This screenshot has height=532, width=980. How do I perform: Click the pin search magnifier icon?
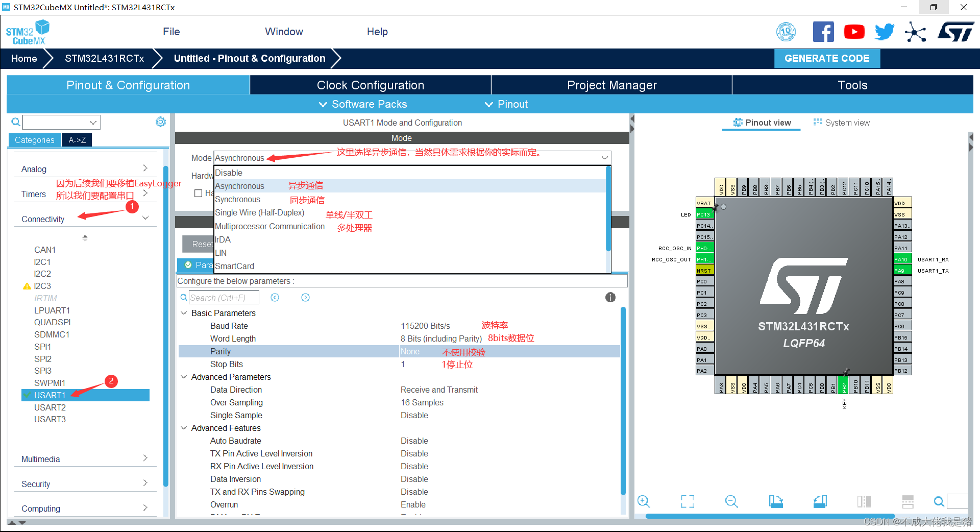coord(939,501)
